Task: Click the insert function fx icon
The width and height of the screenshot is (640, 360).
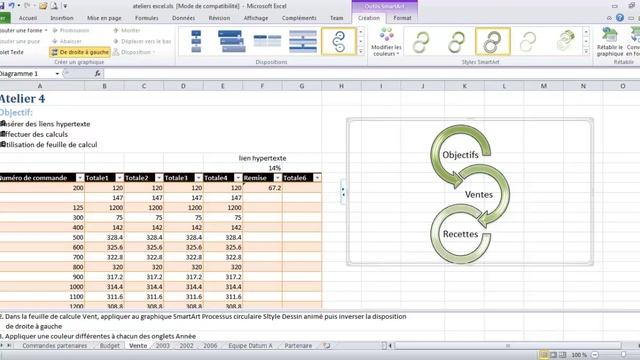Action: click(x=97, y=74)
